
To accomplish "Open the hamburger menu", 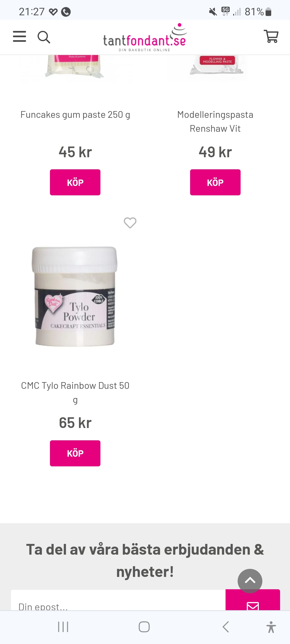I will pyautogui.click(x=20, y=36).
